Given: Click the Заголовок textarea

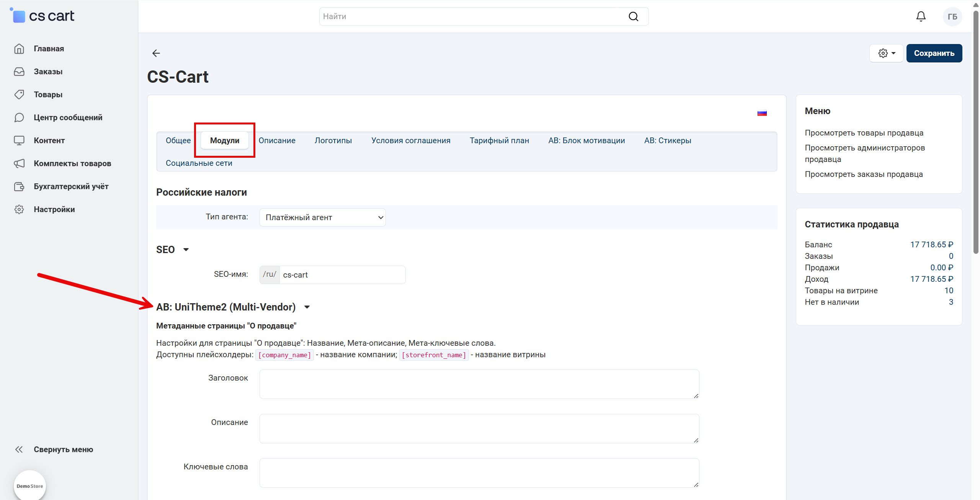Looking at the screenshot, I should [x=479, y=384].
